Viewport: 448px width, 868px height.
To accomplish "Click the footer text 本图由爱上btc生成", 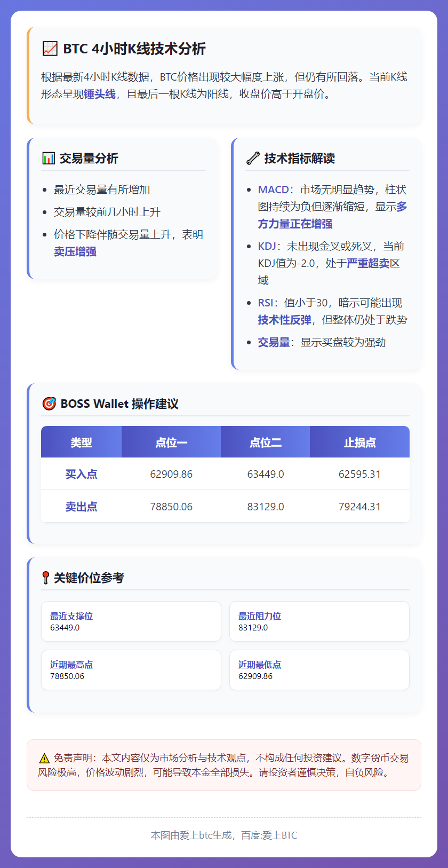I will pyautogui.click(x=191, y=835).
